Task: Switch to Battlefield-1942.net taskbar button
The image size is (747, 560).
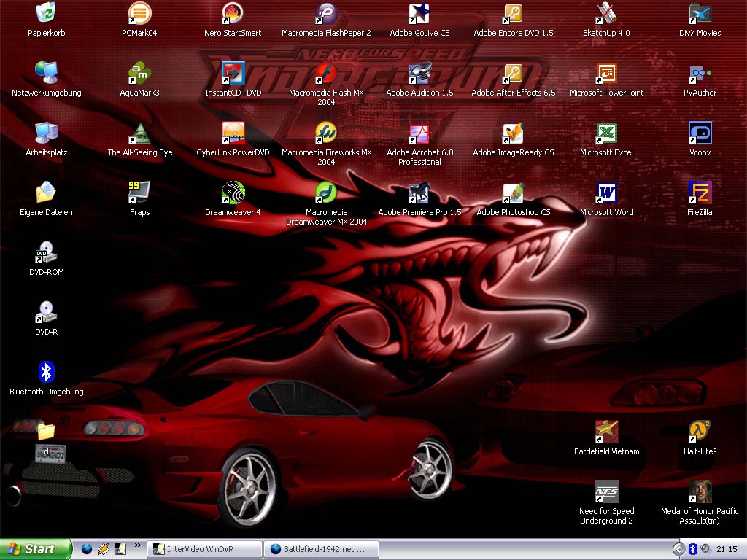Action: coord(322,549)
